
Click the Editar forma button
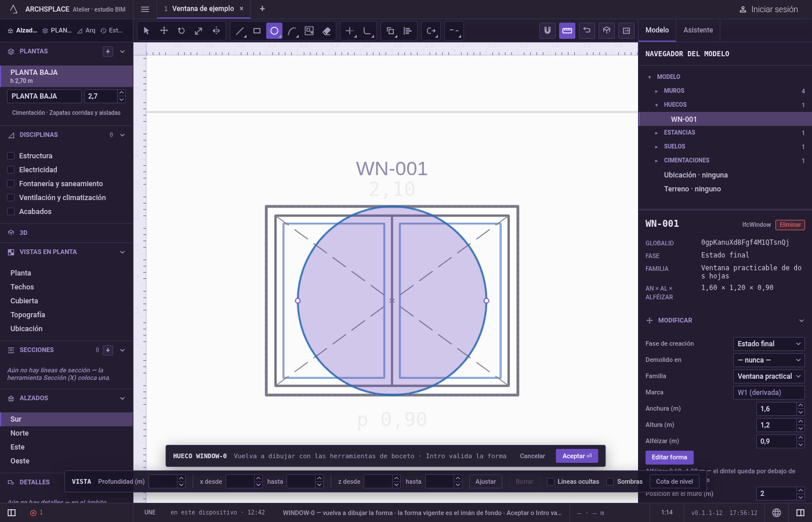point(669,457)
